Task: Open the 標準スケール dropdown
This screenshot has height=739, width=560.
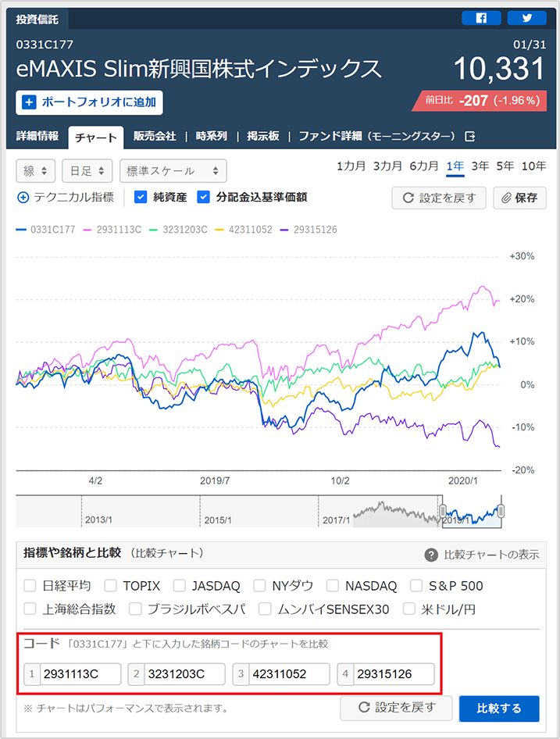Action: pos(173,170)
